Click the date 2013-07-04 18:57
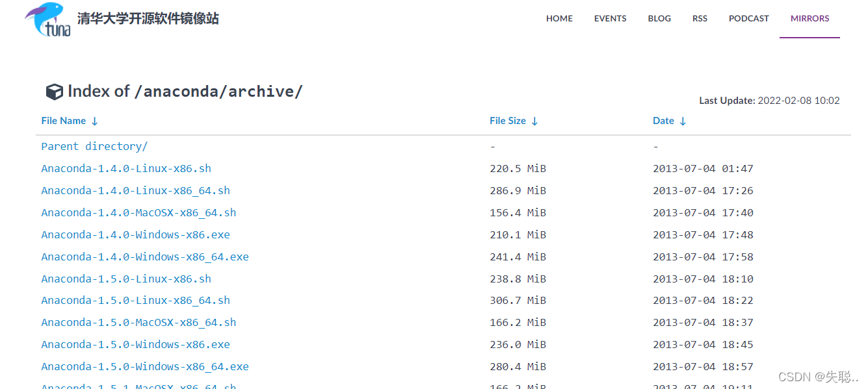Viewport: 868px width, 389px height. 703,366
